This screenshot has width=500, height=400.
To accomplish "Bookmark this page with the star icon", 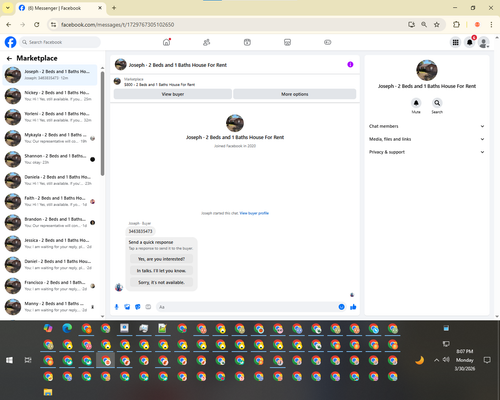I will click(437, 24).
